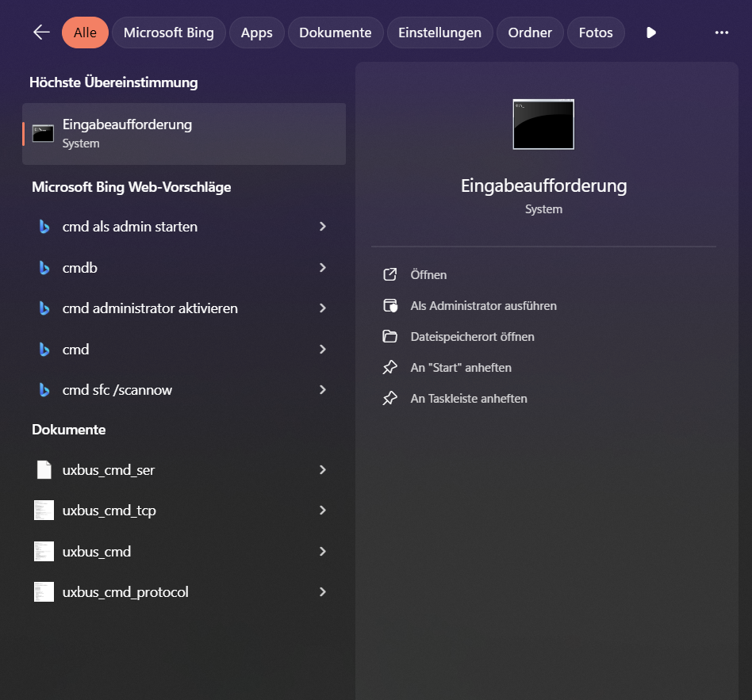The height and width of the screenshot is (700, 752).
Task: Expand details for uxbus_cmd_tcp
Action: (323, 511)
